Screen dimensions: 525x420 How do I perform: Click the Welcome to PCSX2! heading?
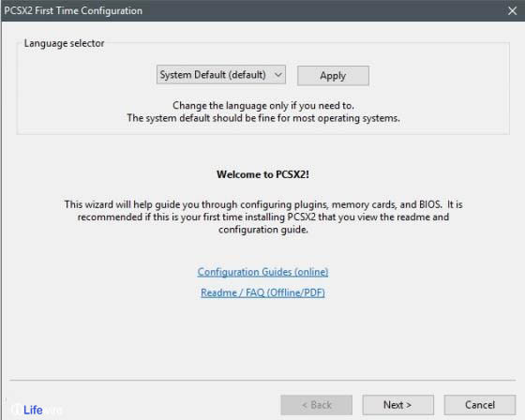[x=262, y=174]
